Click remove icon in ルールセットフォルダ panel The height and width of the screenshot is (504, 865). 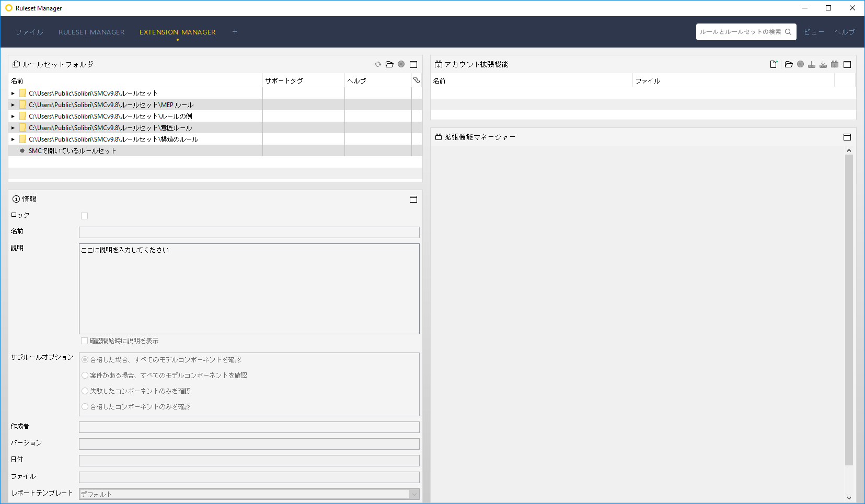[x=401, y=64]
